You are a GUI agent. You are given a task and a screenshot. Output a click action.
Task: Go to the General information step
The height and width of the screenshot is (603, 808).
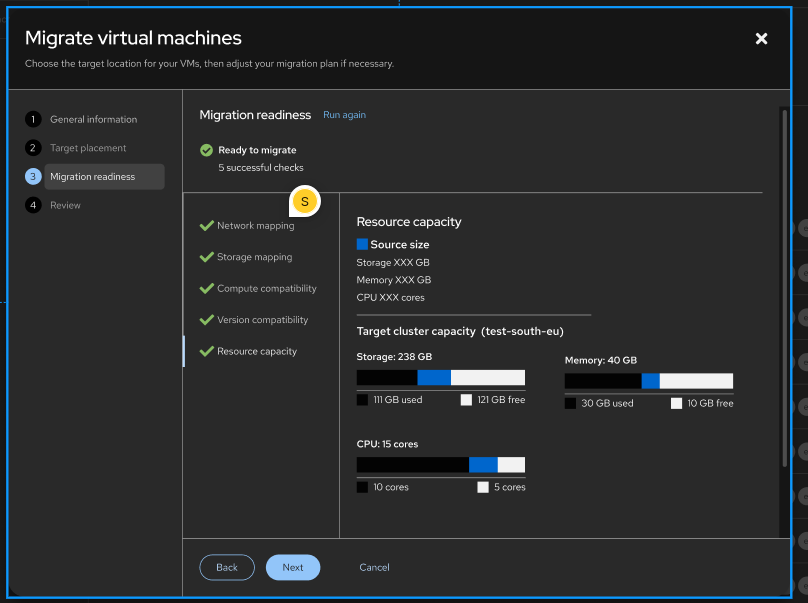point(93,119)
